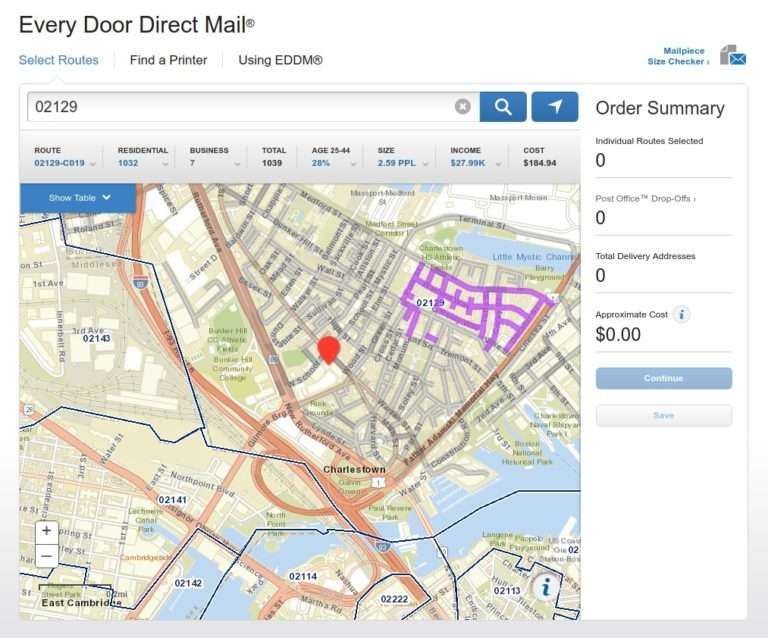Switch to Find a Printer tab

[x=168, y=60]
